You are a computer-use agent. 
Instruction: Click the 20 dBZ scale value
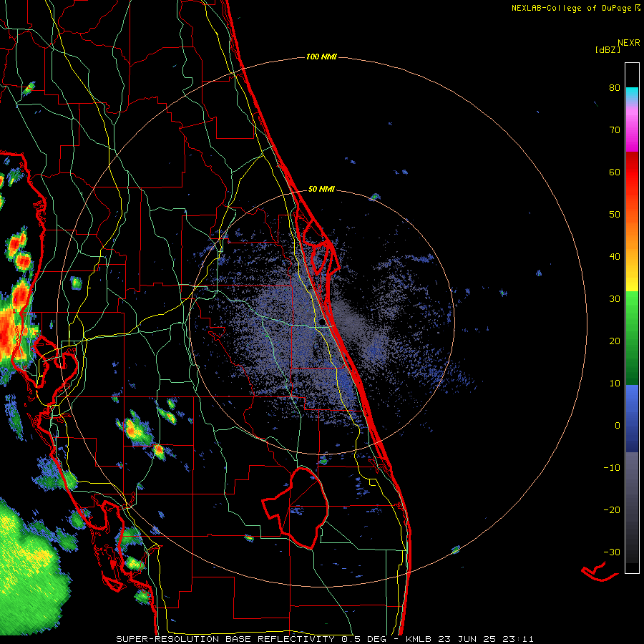615,341
